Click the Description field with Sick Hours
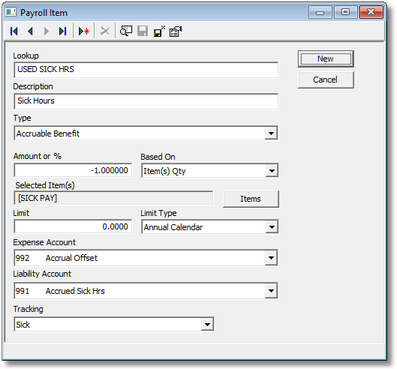 click(x=146, y=101)
